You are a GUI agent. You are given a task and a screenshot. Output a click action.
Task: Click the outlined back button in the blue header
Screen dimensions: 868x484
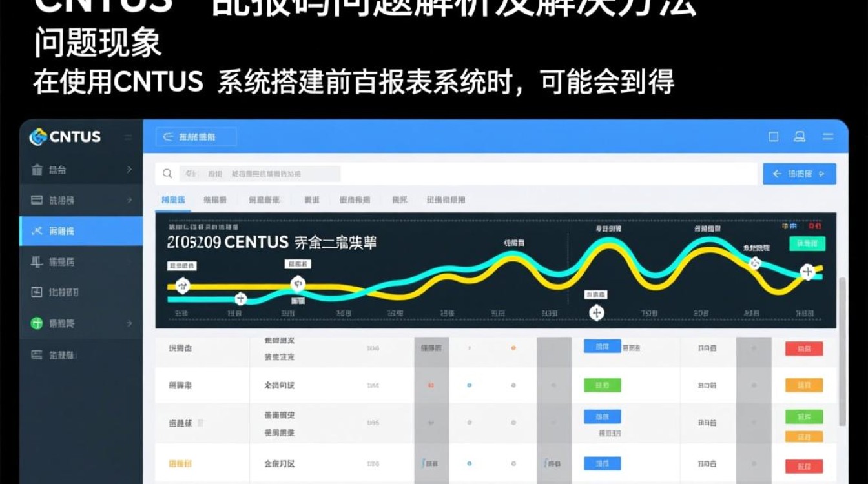click(x=196, y=137)
